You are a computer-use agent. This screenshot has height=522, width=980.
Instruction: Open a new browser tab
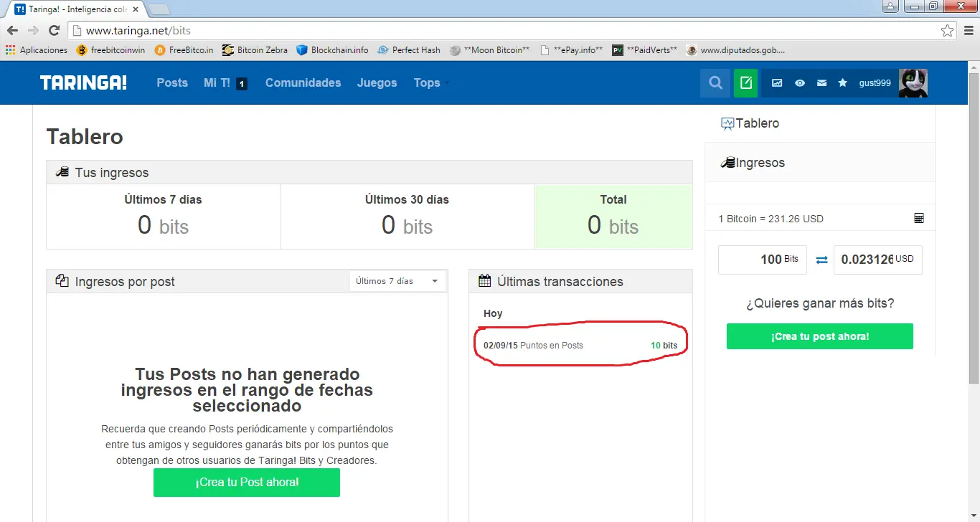pyautogui.click(x=159, y=9)
